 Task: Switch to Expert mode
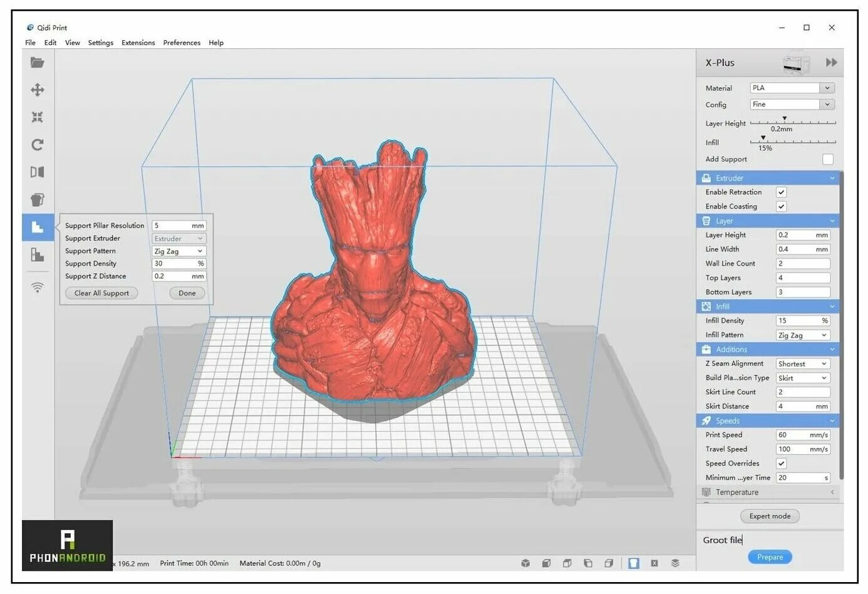click(x=770, y=516)
